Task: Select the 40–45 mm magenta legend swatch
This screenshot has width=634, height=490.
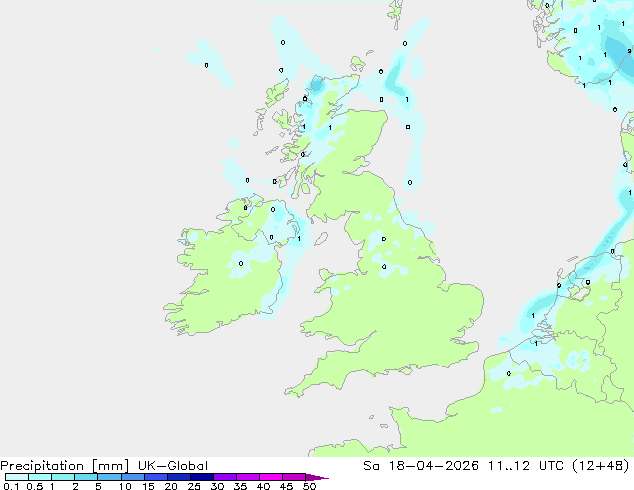Action: pyautogui.click(x=271, y=477)
